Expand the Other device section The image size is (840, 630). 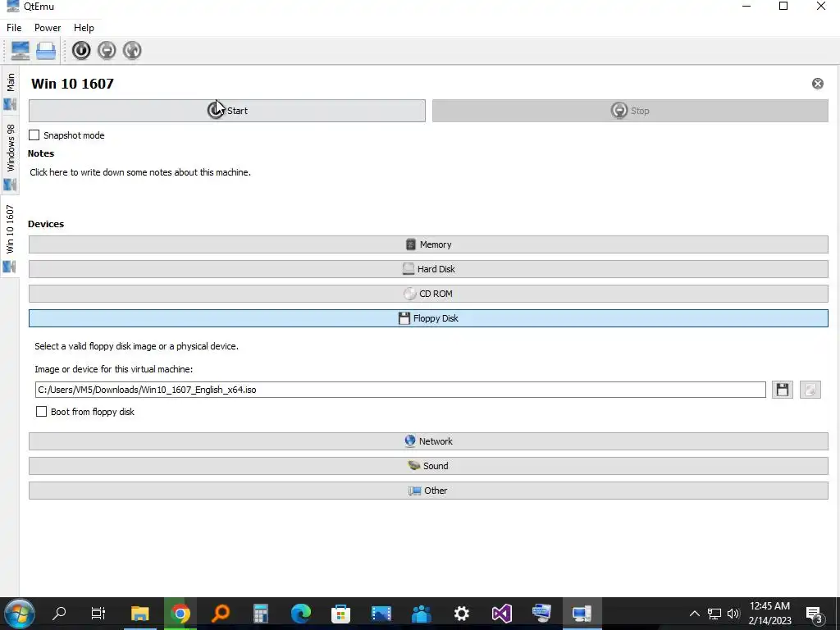tap(428, 491)
